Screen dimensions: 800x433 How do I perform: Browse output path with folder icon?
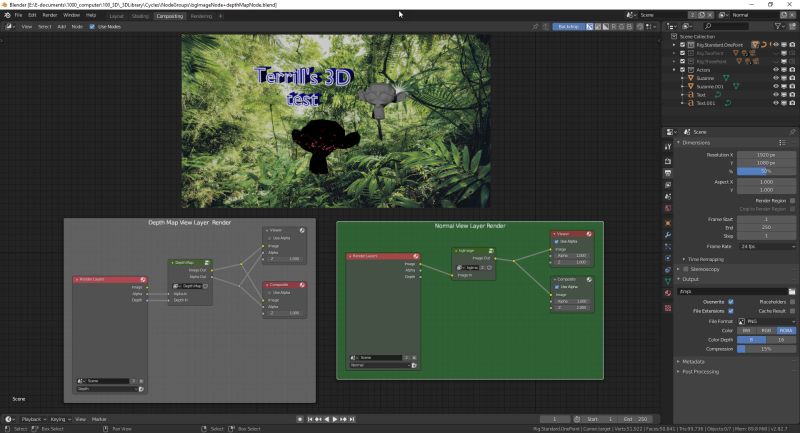coord(792,291)
